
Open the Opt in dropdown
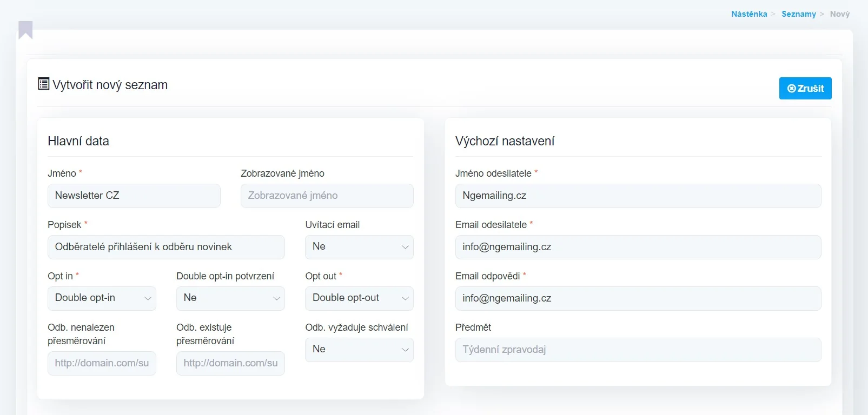(x=102, y=298)
